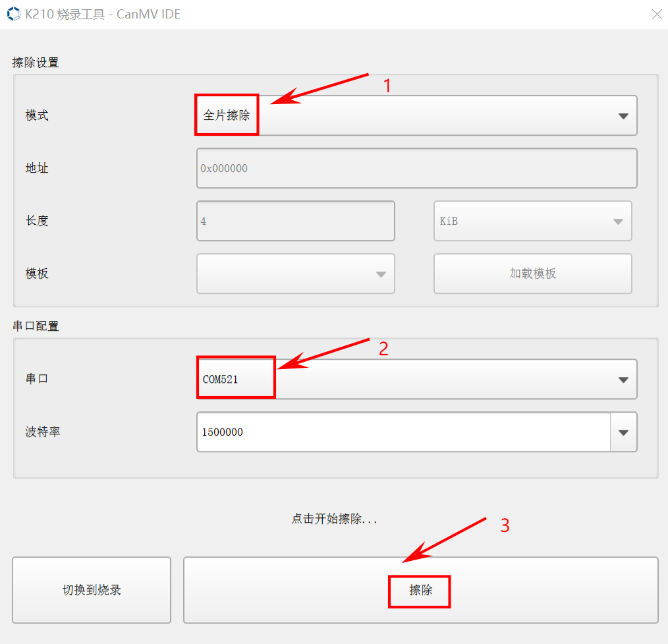Click the 点击开始擦除... status text
The height and width of the screenshot is (644, 668).
tap(335, 519)
